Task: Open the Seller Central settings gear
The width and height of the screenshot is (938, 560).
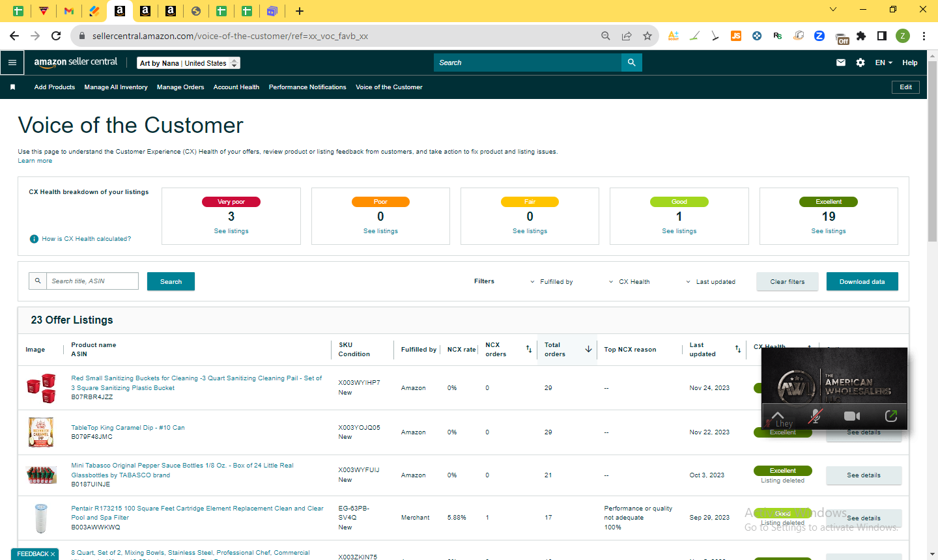Action: [860, 63]
